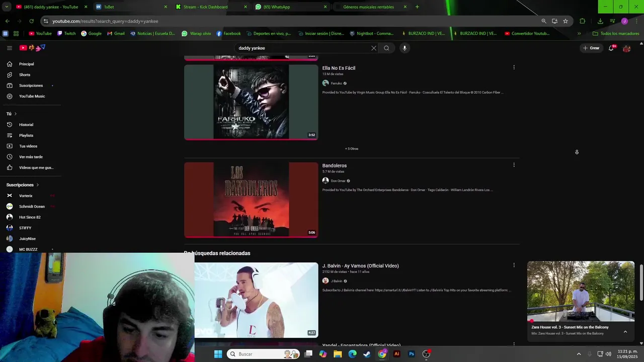Click the Farruko channel name

pyautogui.click(x=336, y=83)
